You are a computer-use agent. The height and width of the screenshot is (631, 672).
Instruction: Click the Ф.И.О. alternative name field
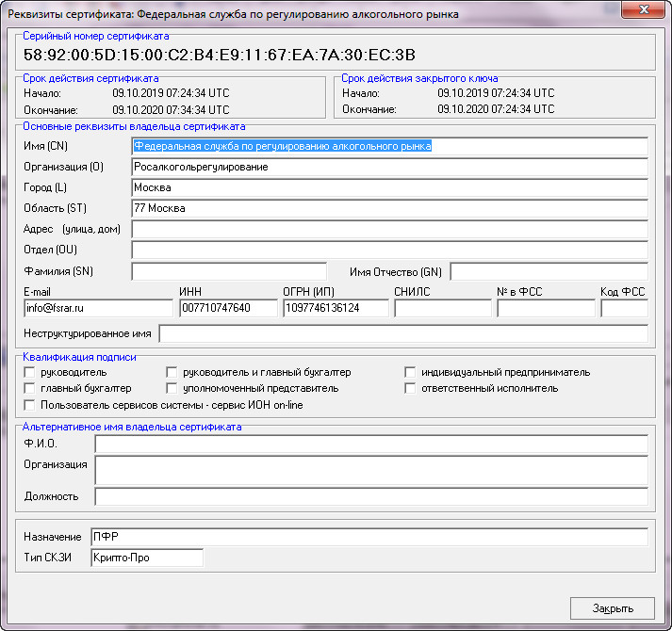tap(371, 444)
